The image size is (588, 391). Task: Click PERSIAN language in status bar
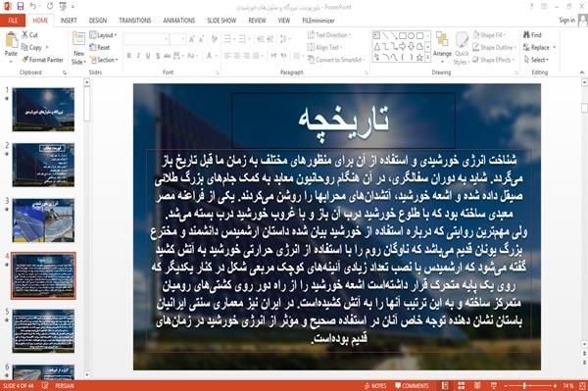pyautogui.click(x=65, y=386)
